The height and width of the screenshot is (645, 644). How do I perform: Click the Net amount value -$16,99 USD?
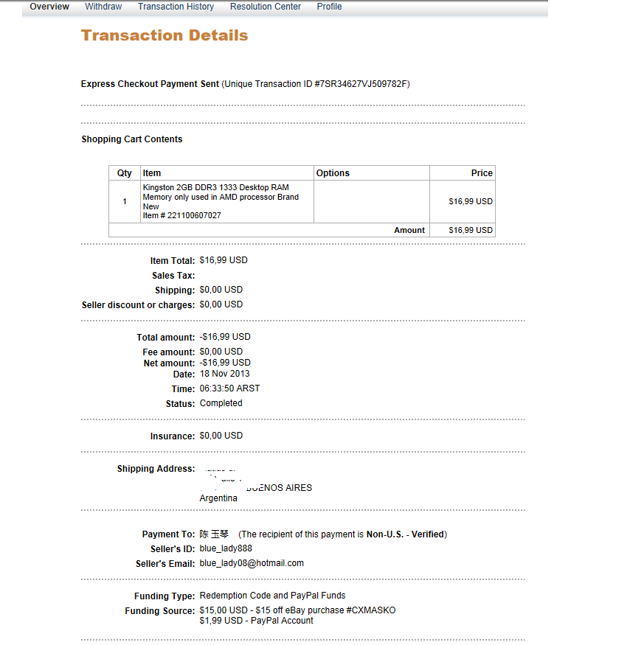225,363
